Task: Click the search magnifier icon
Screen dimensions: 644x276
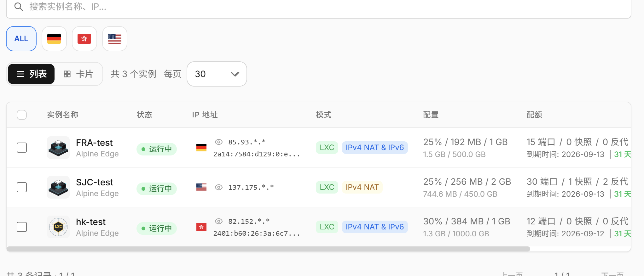Action: point(19,7)
